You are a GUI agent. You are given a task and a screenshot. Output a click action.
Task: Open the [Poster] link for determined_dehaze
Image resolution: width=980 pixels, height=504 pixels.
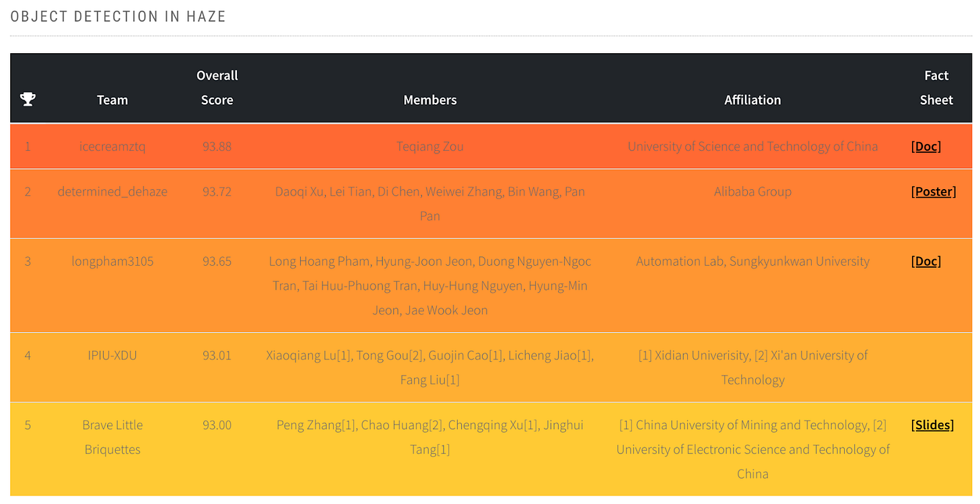[x=934, y=191]
